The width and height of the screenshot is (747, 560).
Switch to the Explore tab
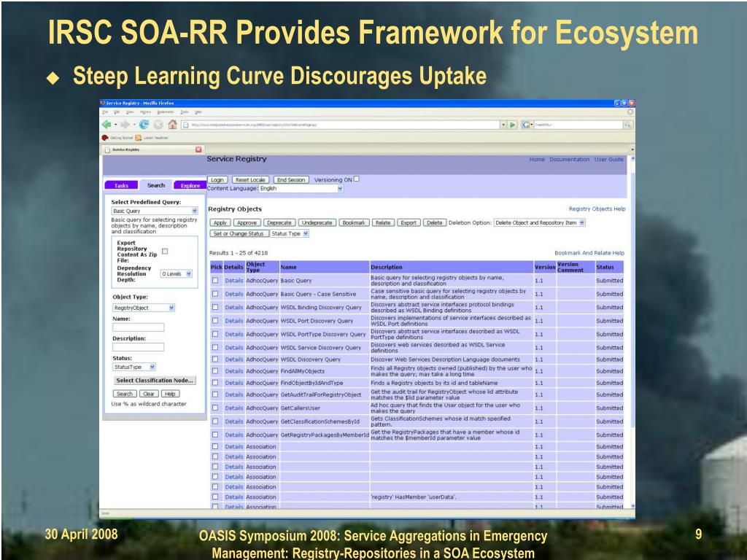click(190, 185)
